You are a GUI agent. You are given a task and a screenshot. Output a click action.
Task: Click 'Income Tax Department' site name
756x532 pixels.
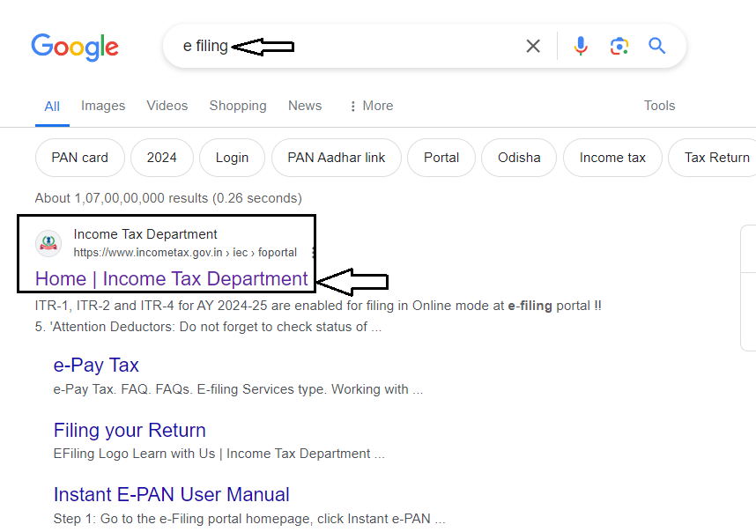pos(145,234)
